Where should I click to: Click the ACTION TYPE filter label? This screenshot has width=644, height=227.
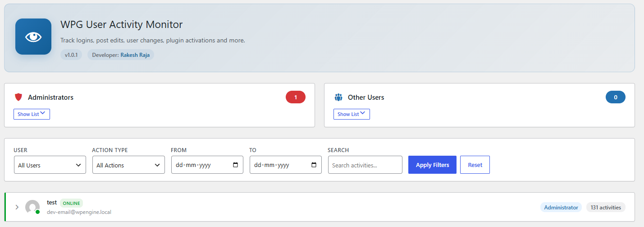click(110, 150)
